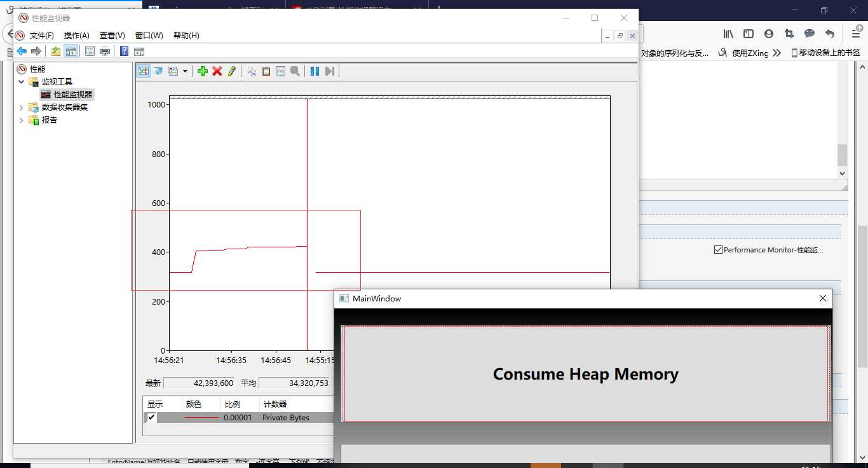Click the Highlight pencil icon

[x=232, y=71]
